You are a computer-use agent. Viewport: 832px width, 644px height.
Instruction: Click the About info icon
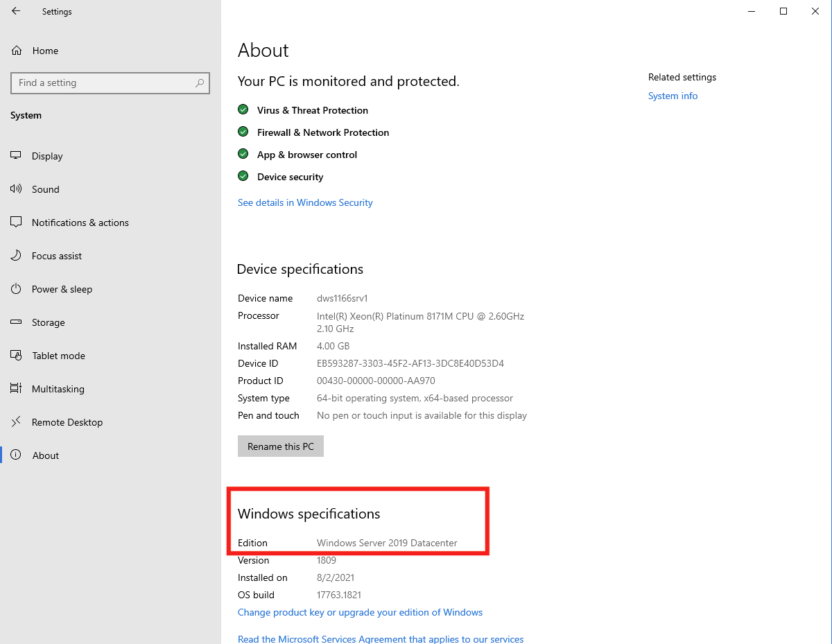click(16, 455)
